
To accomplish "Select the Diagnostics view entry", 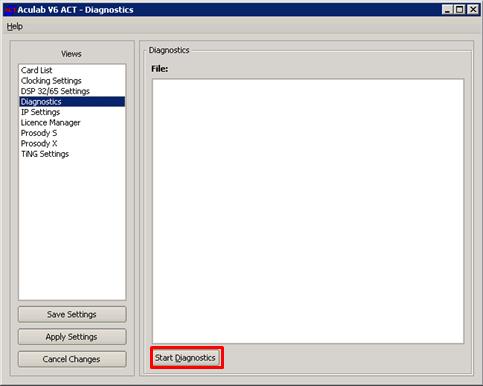I will click(72, 102).
